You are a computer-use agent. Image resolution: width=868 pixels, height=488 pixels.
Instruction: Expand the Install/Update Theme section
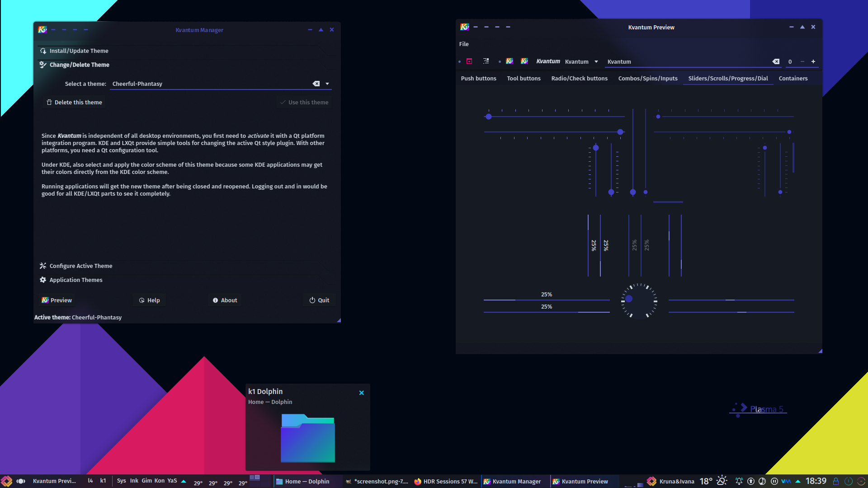(186, 51)
